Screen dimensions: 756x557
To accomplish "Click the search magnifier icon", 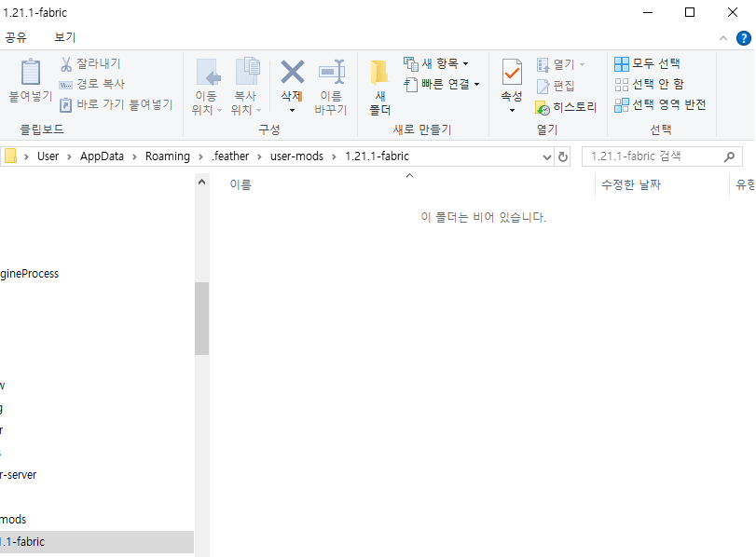I will click(729, 156).
